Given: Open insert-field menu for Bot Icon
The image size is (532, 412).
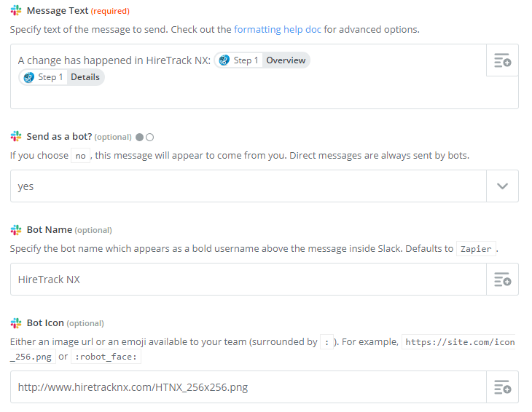Looking at the screenshot, I should point(502,387).
